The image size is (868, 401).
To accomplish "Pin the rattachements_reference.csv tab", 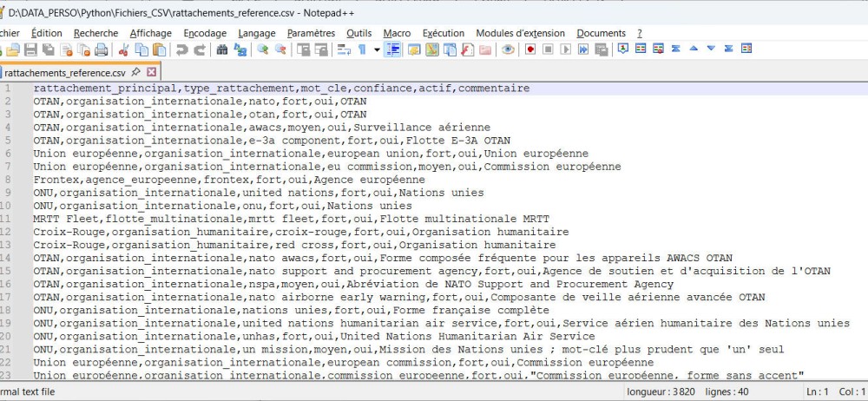I will (x=135, y=72).
